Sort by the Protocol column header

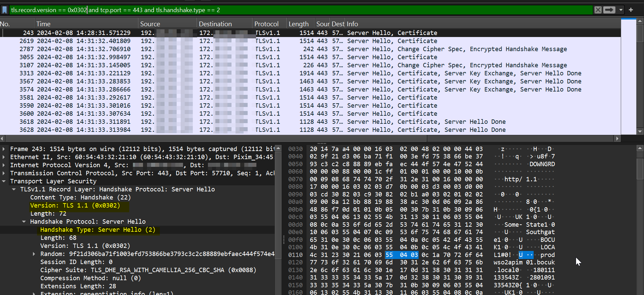266,24
